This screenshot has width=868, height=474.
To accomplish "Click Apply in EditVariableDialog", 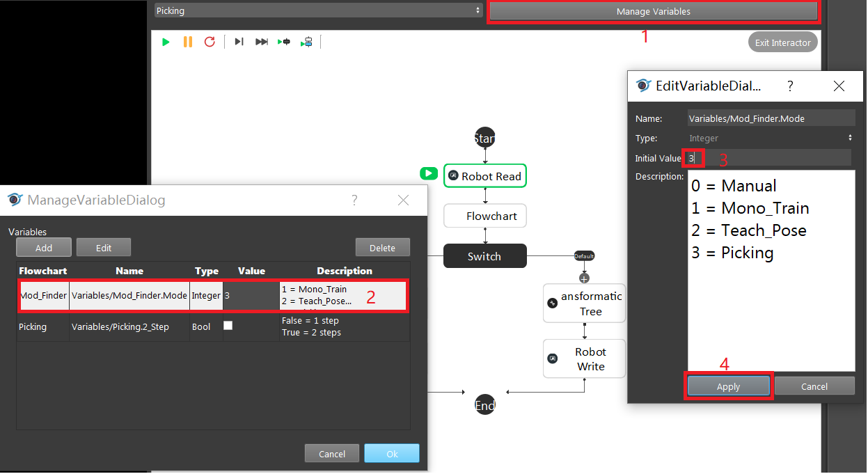I will [729, 386].
